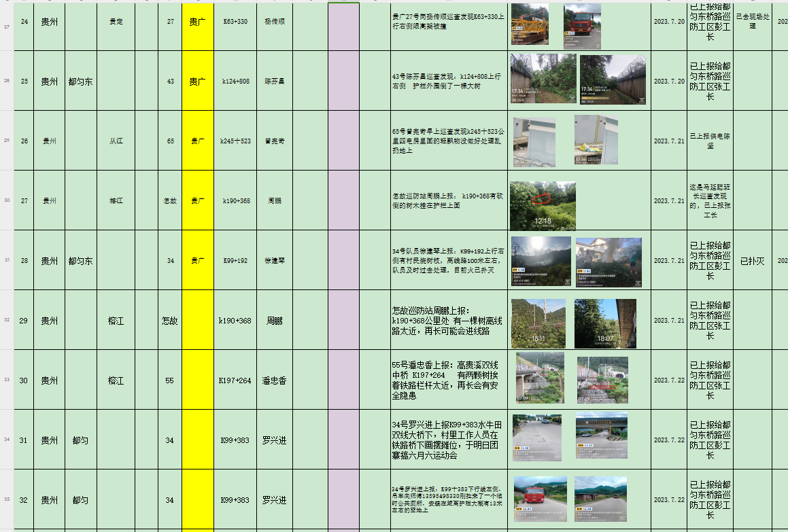Select the left fence photo in row 28

pyautogui.click(x=543, y=79)
